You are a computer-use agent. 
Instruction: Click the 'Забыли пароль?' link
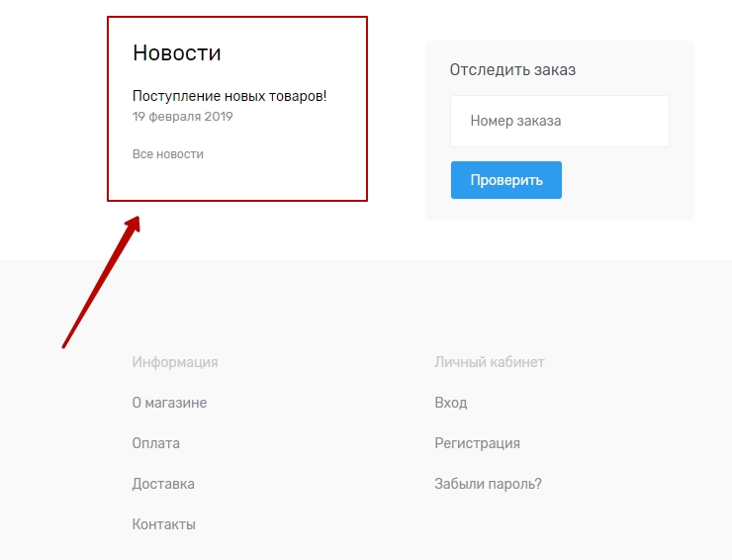488,484
